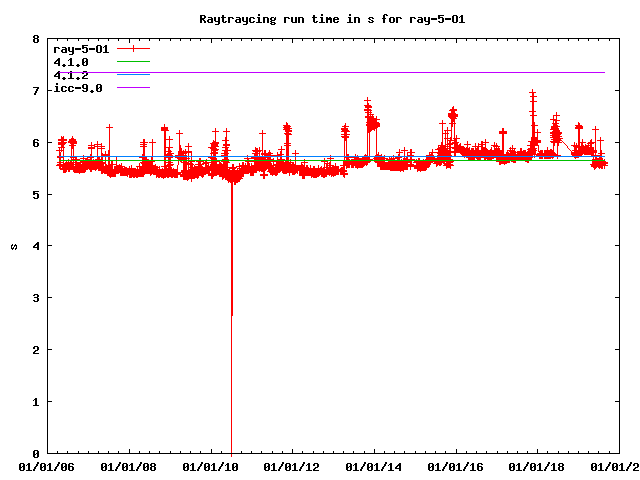The height and width of the screenshot is (480, 640).
Task: Select the ray-5-01 legend label
Action: 80,49
